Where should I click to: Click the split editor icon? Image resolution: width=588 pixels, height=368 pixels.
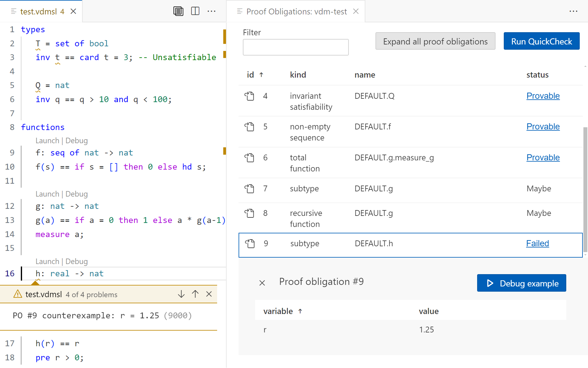(195, 11)
